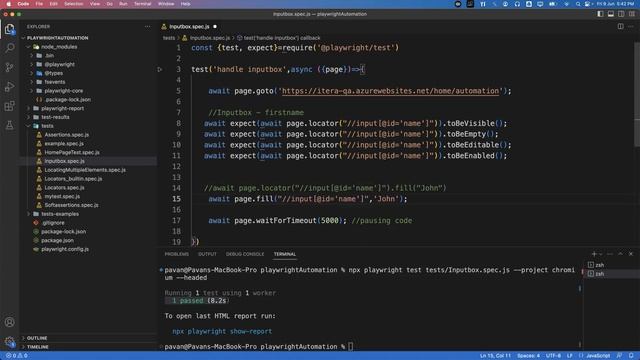Select second zsh terminal instance
Screen dimensions: 640x360
tap(611, 274)
